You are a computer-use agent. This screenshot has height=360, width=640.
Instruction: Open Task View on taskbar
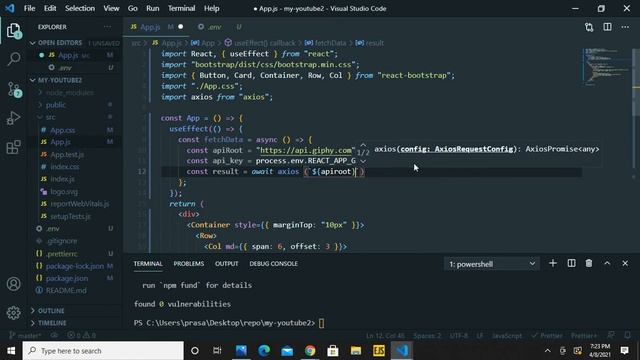pyautogui.click(x=217, y=351)
